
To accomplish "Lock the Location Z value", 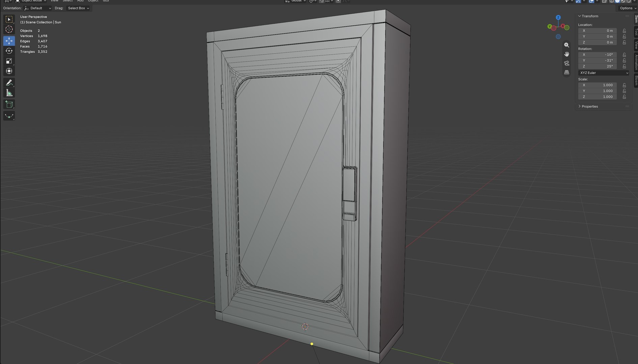I will pyautogui.click(x=624, y=42).
